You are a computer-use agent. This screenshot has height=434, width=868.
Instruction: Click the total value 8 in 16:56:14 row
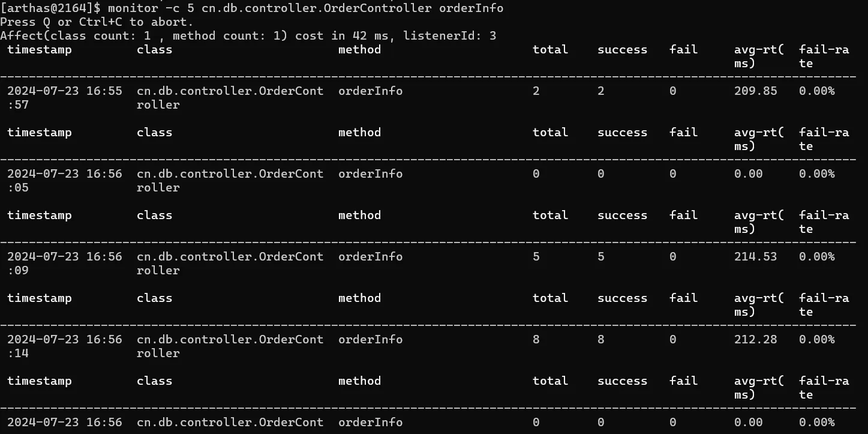tap(536, 339)
